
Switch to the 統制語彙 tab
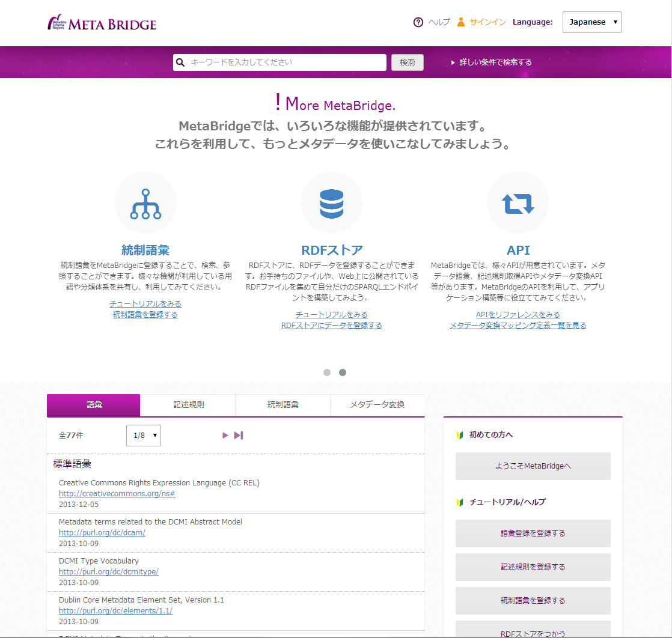pyautogui.click(x=283, y=405)
